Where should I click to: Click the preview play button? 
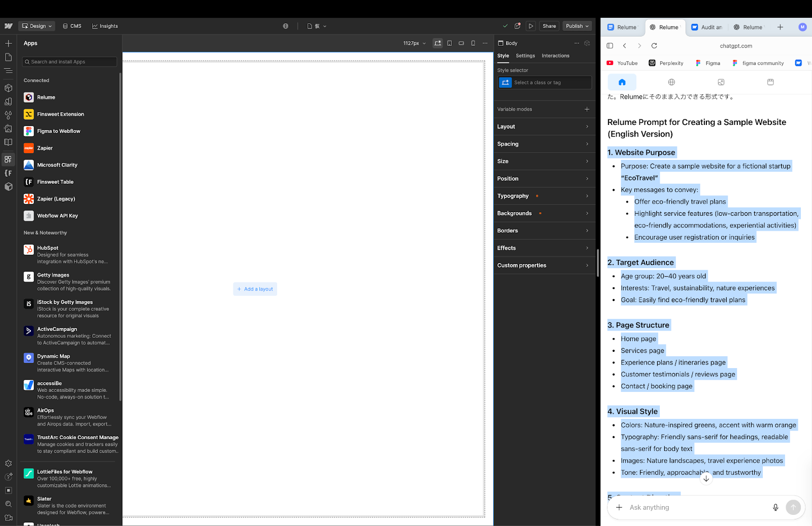point(531,26)
